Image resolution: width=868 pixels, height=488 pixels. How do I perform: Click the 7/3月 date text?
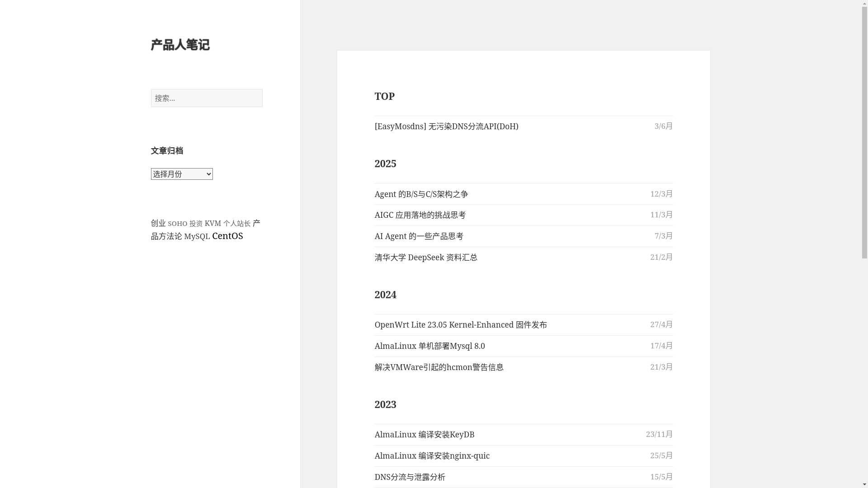pos(664,236)
